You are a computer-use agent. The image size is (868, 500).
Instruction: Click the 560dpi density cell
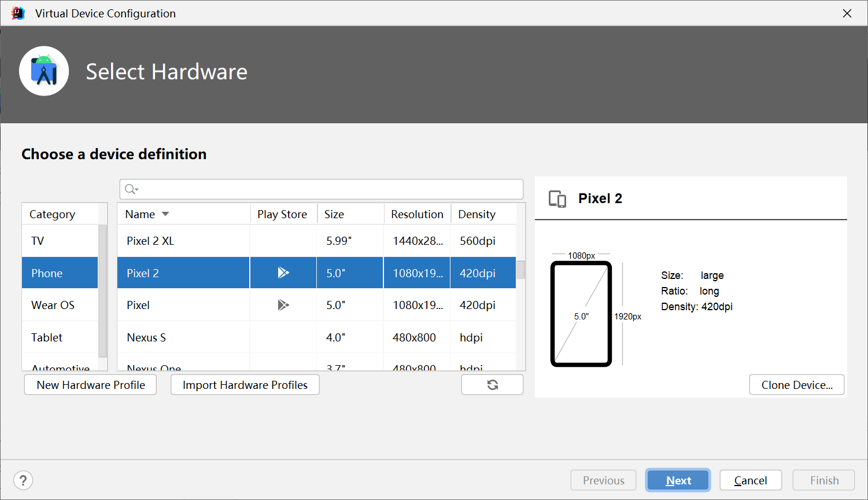click(483, 241)
